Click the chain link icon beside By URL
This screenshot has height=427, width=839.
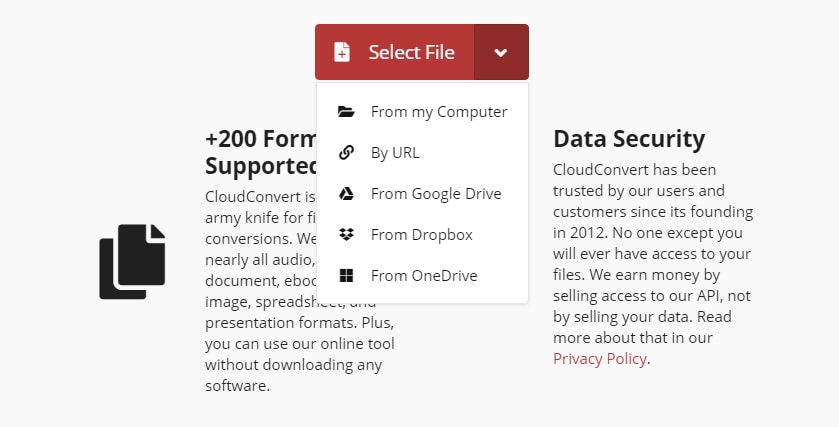(346, 153)
